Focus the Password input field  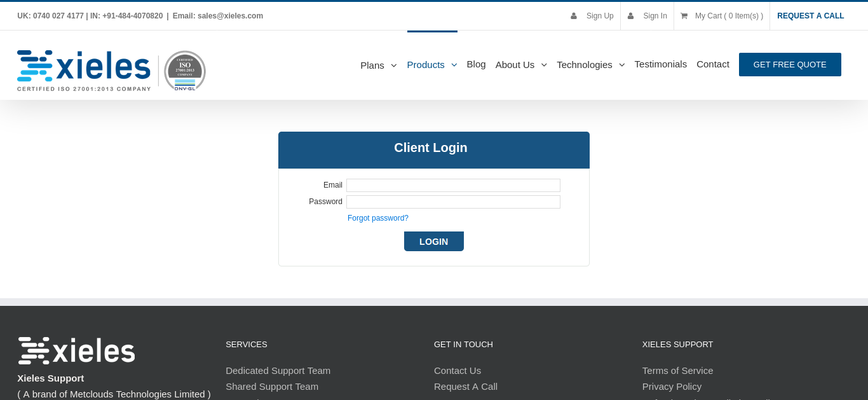(453, 202)
